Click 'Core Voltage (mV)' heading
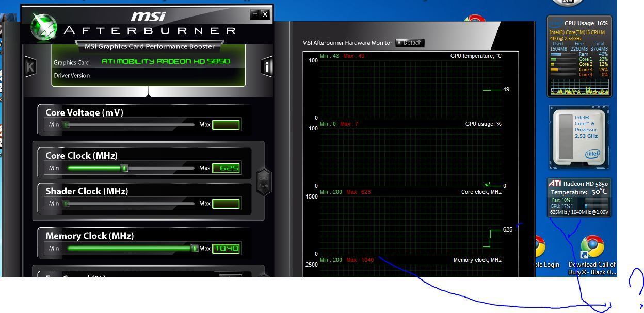The height and width of the screenshot is (313, 644). pos(85,113)
